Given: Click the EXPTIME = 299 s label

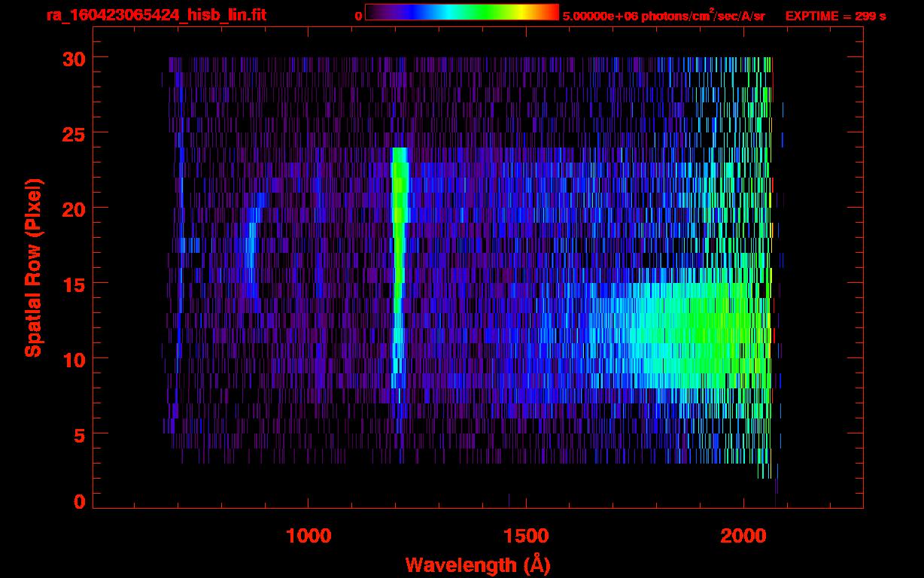Looking at the screenshot, I should tap(835, 17).
